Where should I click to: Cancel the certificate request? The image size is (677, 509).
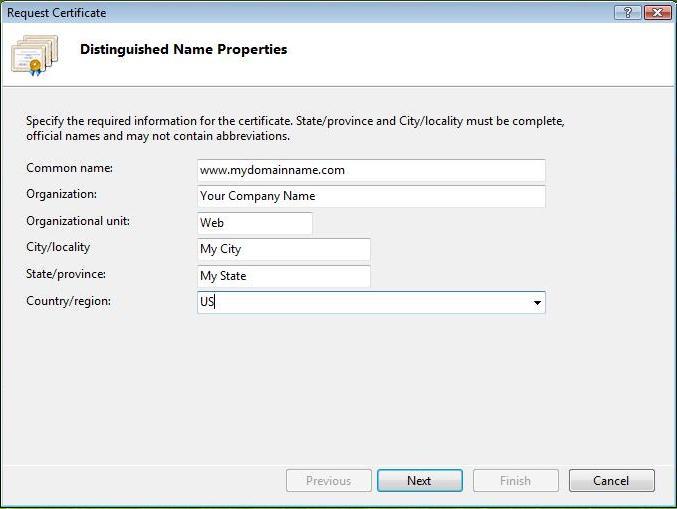[x=611, y=481]
